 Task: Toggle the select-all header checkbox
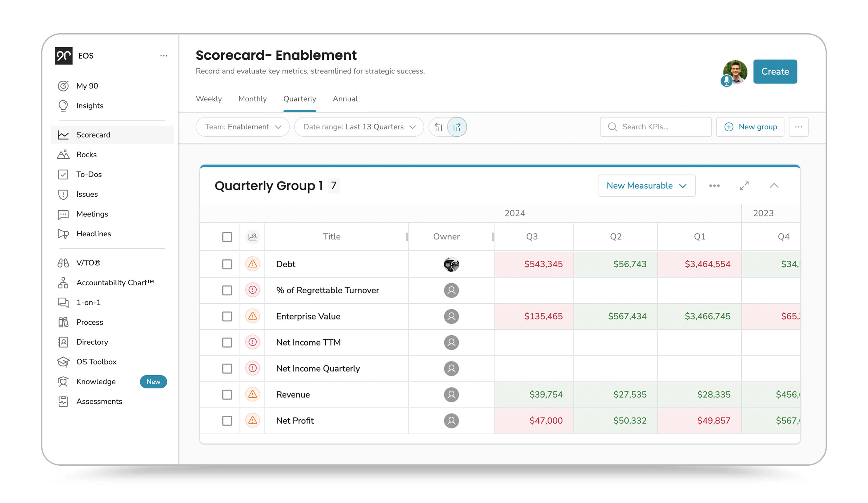coord(227,237)
